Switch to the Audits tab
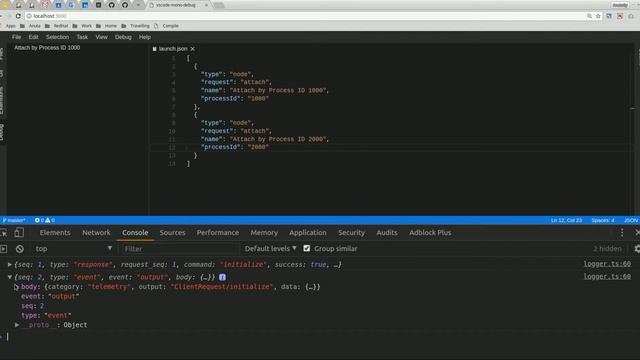 coord(387,233)
